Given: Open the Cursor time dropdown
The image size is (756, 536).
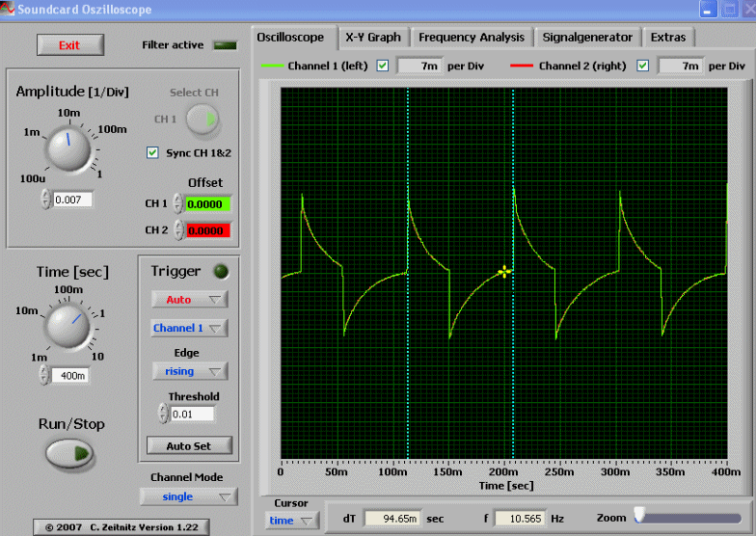Looking at the screenshot, I should coord(291,521).
